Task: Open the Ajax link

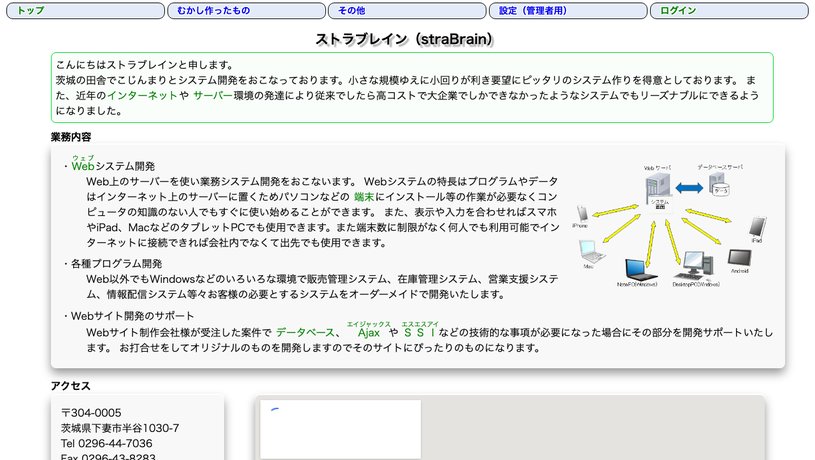Action: 369,333
